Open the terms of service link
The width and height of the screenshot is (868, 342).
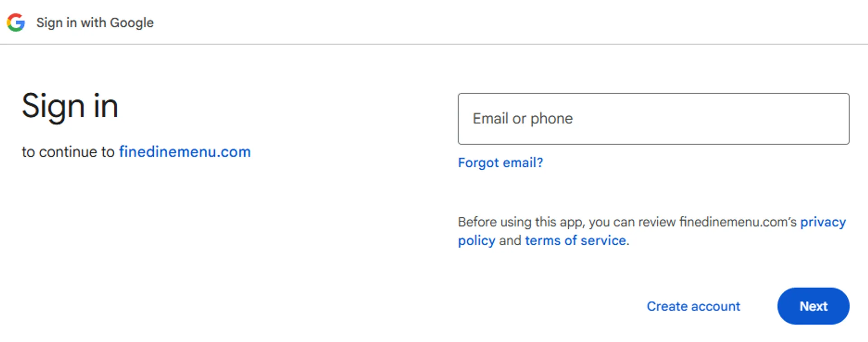(576, 241)
